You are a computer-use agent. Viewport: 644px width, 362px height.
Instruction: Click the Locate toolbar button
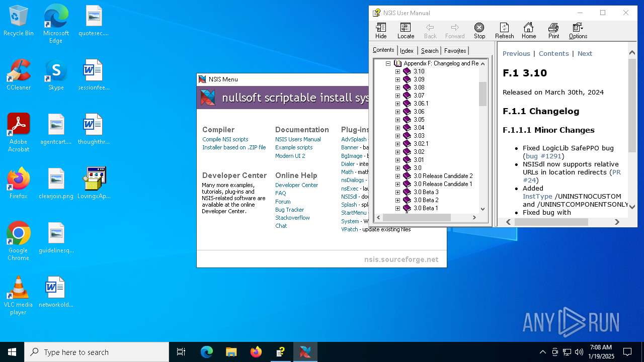click(406, 31)
